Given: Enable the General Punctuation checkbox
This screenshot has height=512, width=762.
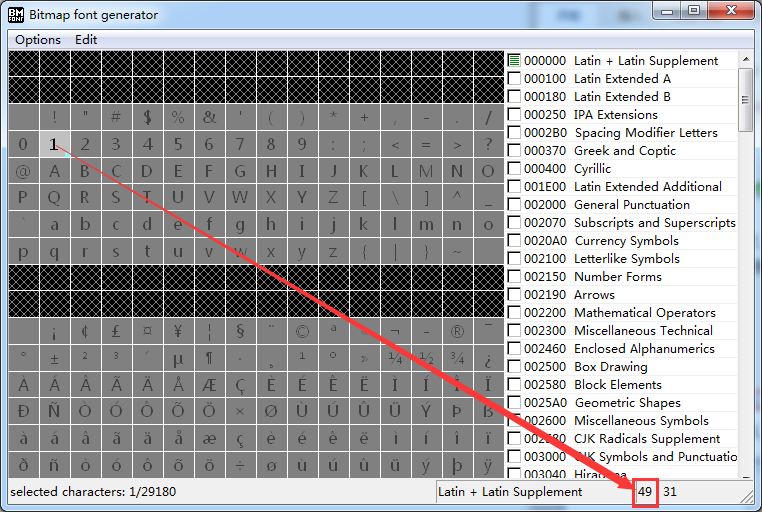Looking at the screenshot, I should click(514, 205).
